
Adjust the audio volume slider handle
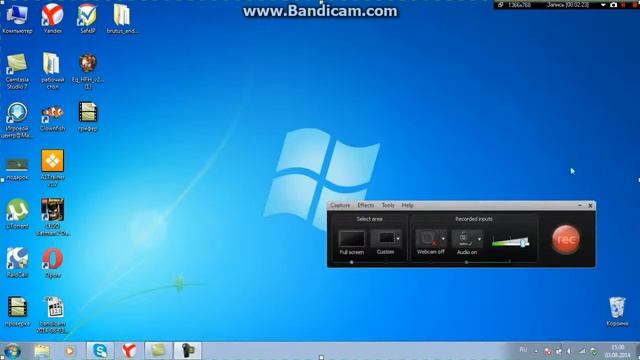pos(523,242)
